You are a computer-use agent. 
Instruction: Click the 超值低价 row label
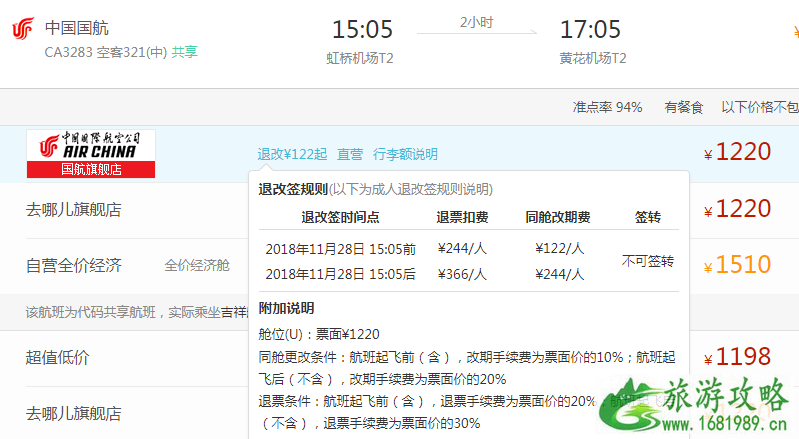point(58,357)
